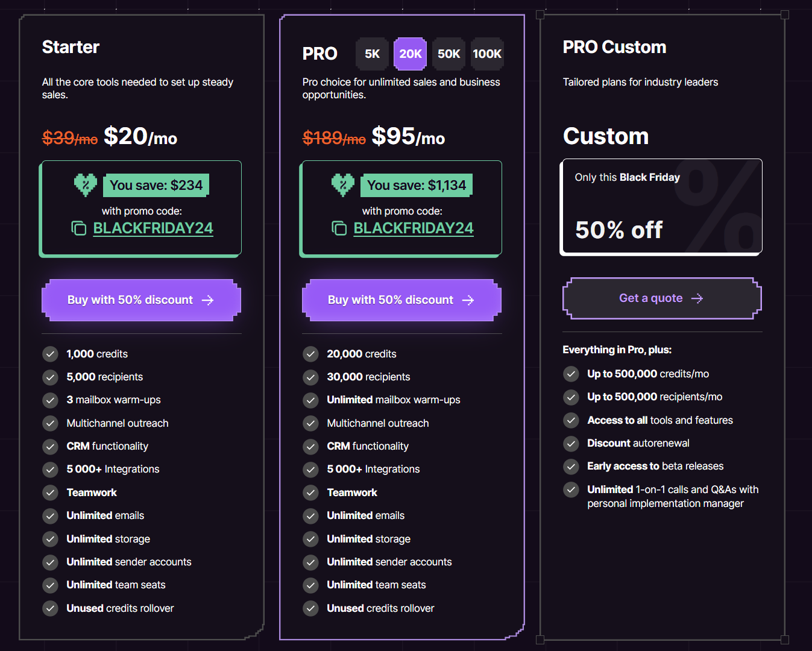The width and height of the screenshot is (812, 651).
Task: Click the pixel heart icon in Starter savings box
Action: click(86, 185)
